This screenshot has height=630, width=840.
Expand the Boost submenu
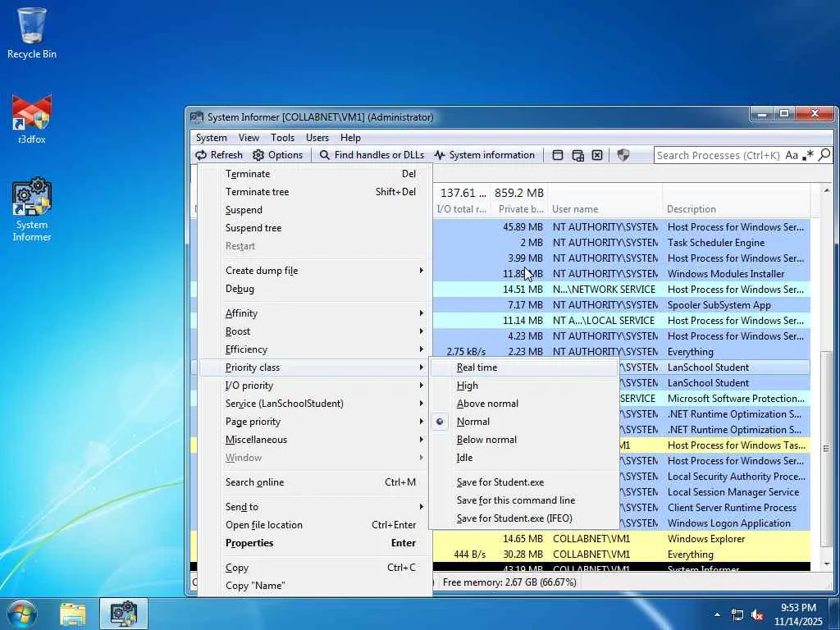pos(315,331)
